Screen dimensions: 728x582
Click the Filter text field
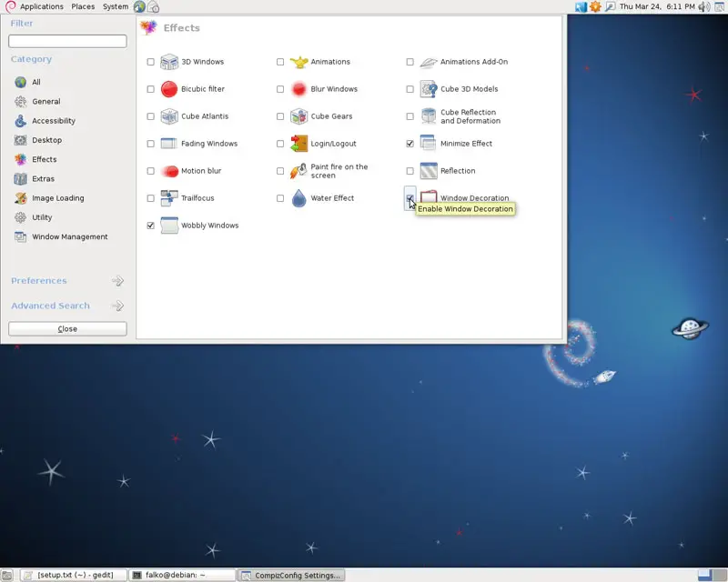67,41
